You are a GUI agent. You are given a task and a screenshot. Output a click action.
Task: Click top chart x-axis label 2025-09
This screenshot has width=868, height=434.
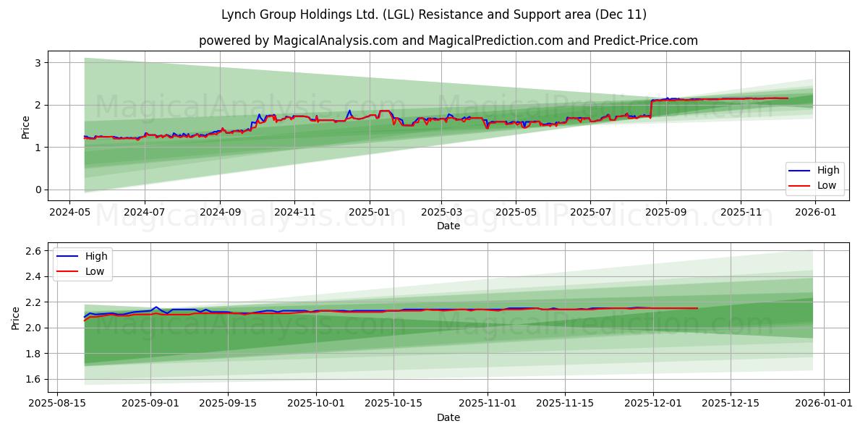tap(666, 213)
